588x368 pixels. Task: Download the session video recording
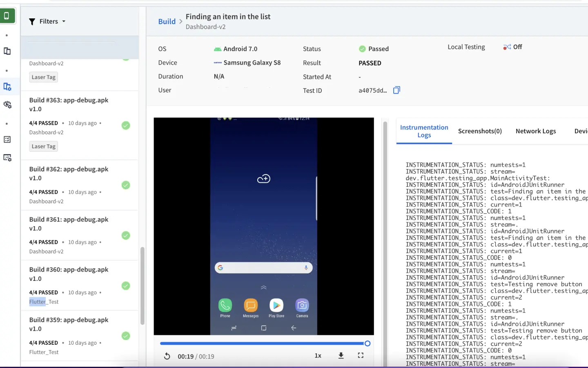pyautogui.click(x=341, y=356)
